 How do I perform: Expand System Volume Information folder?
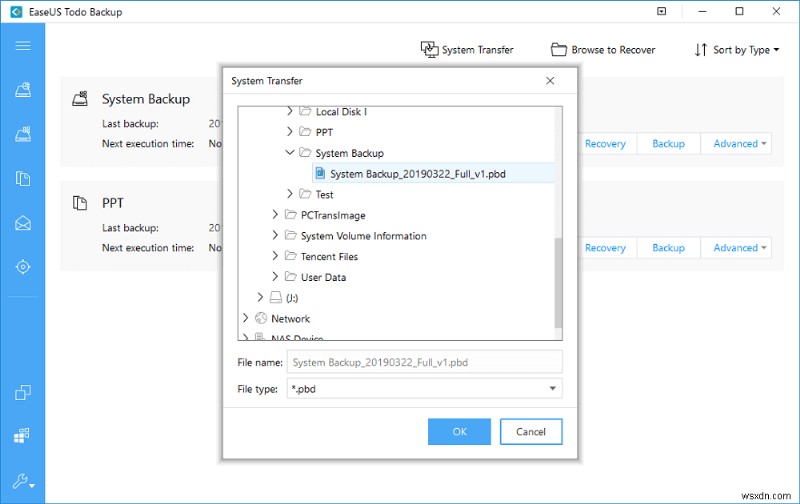coord(275,235)
